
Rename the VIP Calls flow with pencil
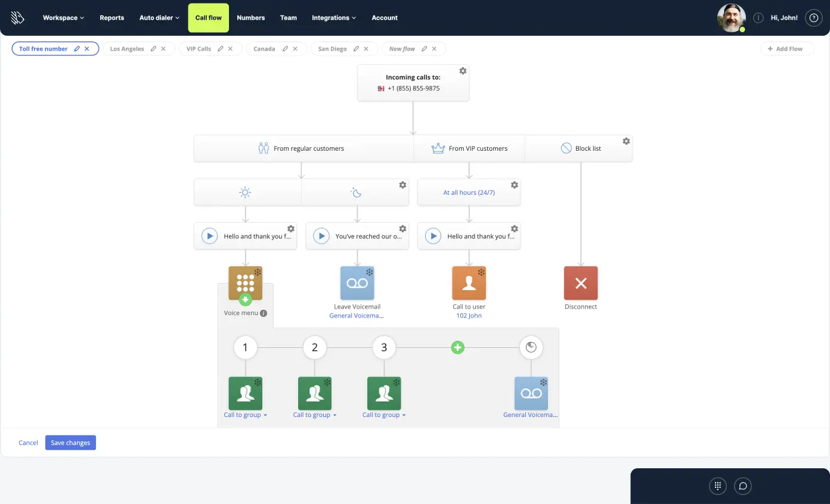221,49
